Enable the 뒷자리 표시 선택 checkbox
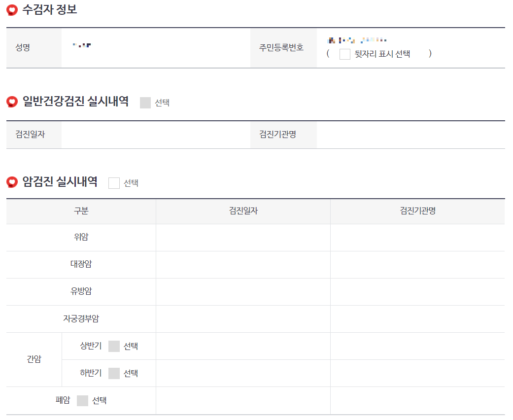513x420 pixels. point(343,54)
